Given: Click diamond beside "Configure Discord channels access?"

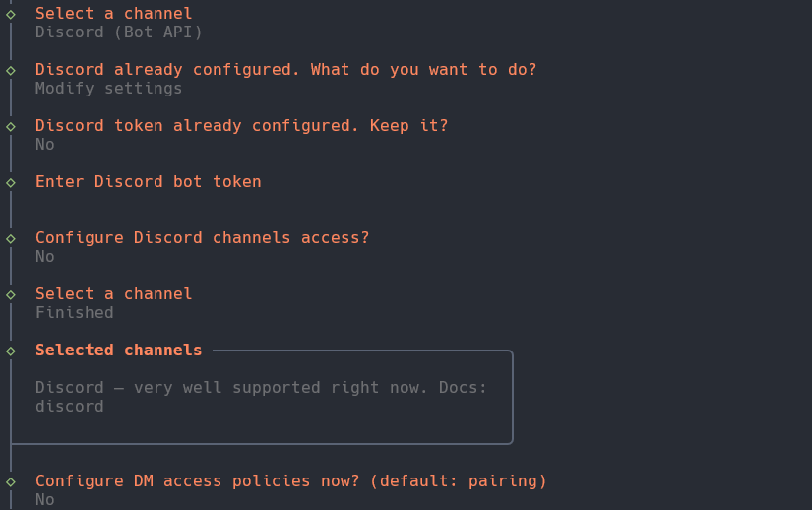Looking at the screenshot, I should (11, 238).
